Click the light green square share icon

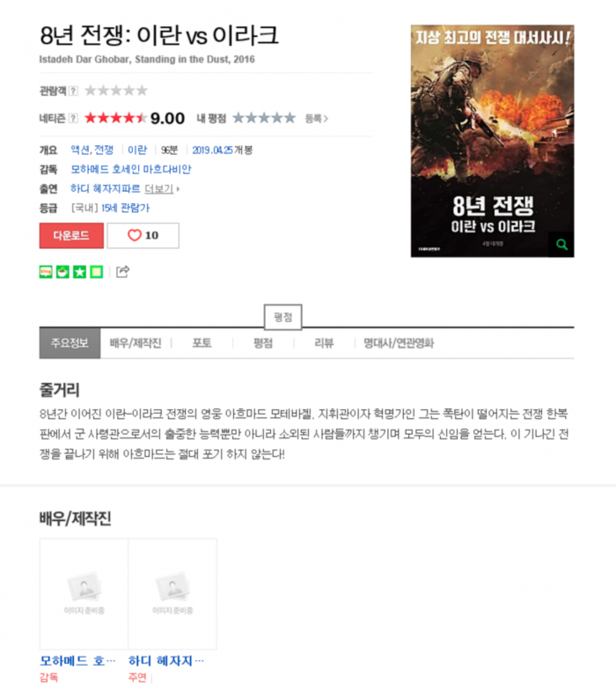96,272
